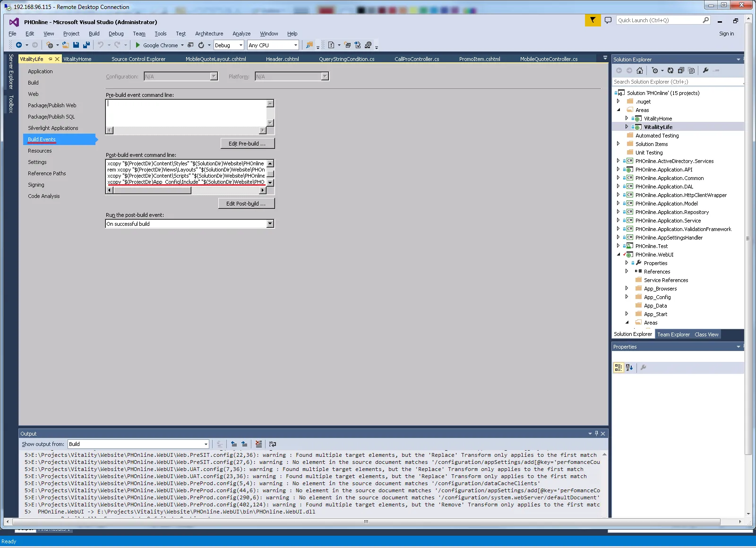Click Search Solution Explorer input field

(678, 82)
